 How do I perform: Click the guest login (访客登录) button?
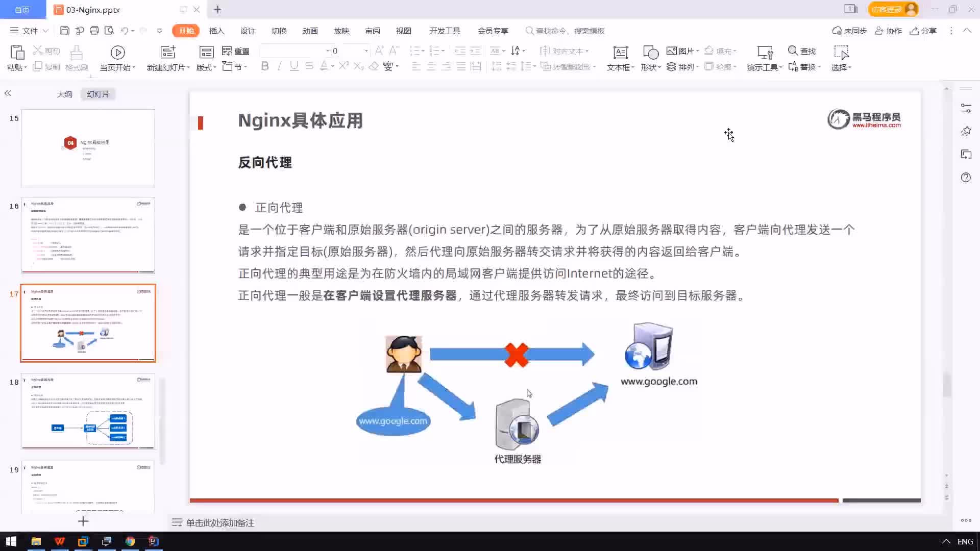pos(893,9)
